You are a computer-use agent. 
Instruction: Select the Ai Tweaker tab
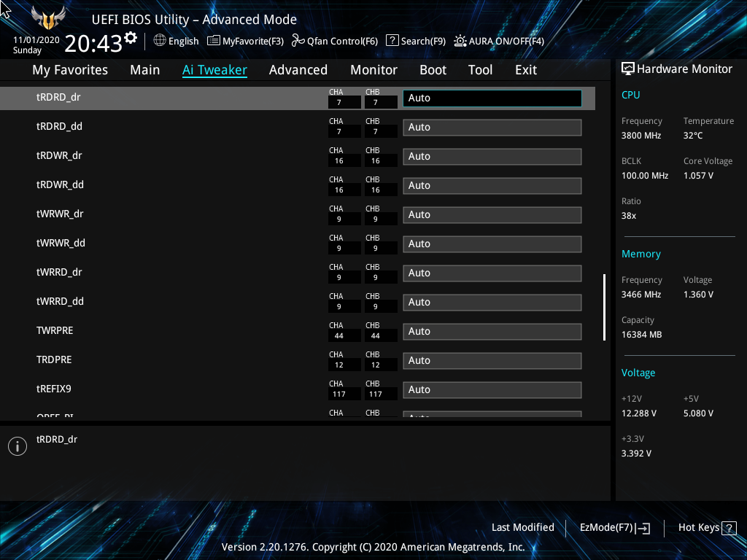tap(215, 70)
